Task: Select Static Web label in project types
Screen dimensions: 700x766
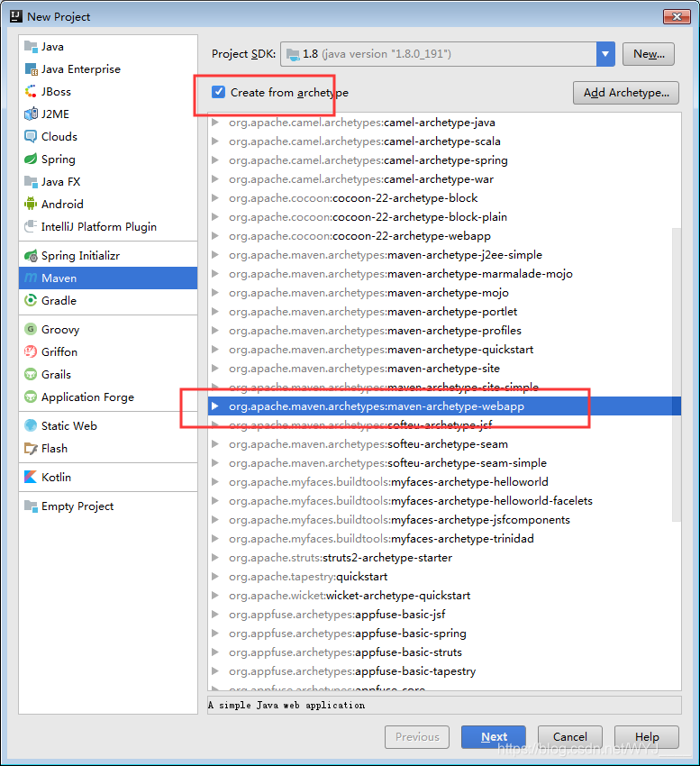Action: click(69, 426)
